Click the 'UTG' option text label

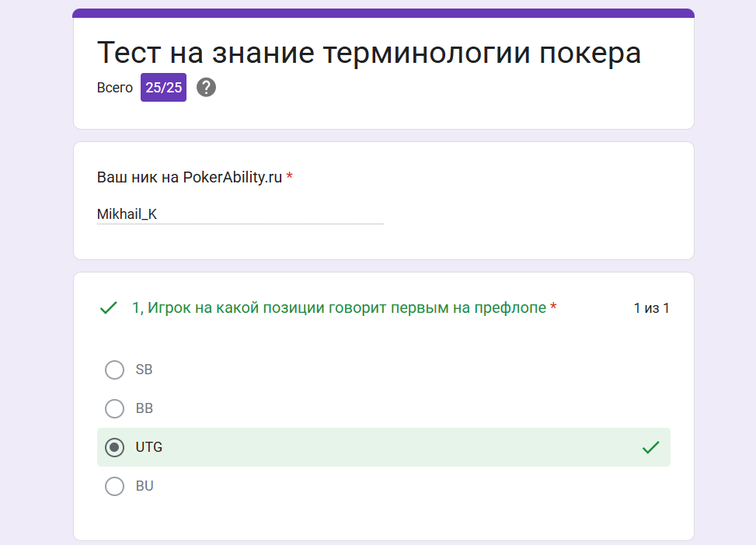[149, 447]
